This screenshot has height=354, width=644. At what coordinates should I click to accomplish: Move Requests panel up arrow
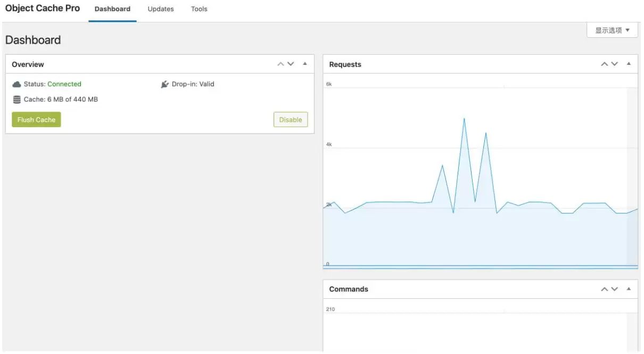click(x=604, y=64)
